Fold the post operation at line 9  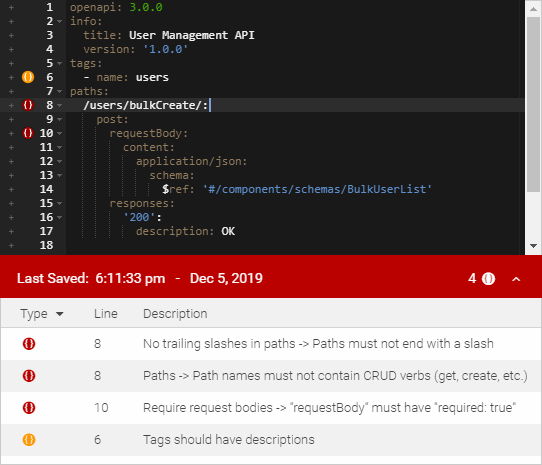[x=59, y=119]
